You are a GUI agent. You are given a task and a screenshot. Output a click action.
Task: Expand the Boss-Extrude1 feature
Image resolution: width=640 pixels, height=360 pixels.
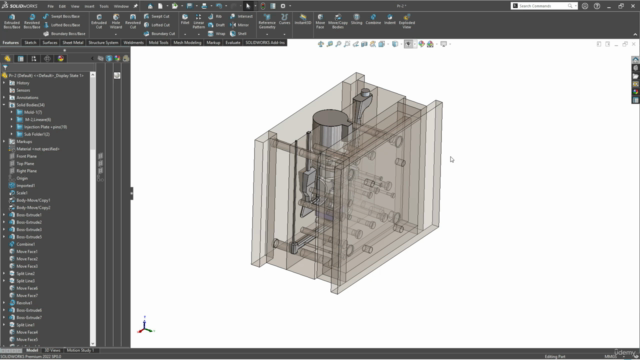click(4, 215)
